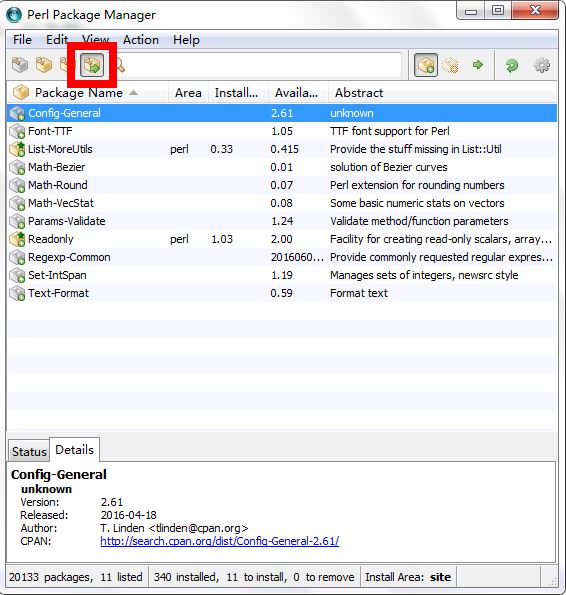Select the Math-Round package name
The width and height of the screenshot is (566, 595).
coord(58,185)
